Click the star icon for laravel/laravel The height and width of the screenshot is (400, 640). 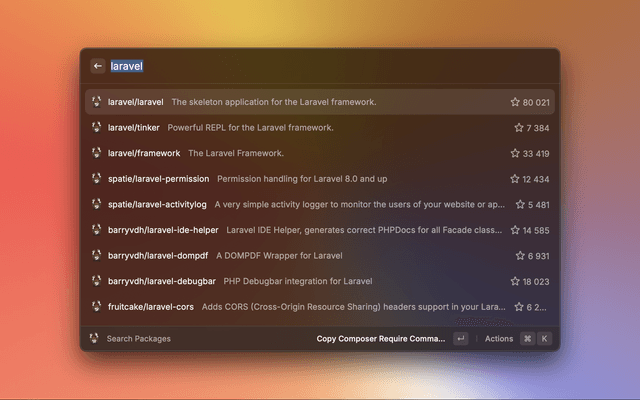click(515, 102)
